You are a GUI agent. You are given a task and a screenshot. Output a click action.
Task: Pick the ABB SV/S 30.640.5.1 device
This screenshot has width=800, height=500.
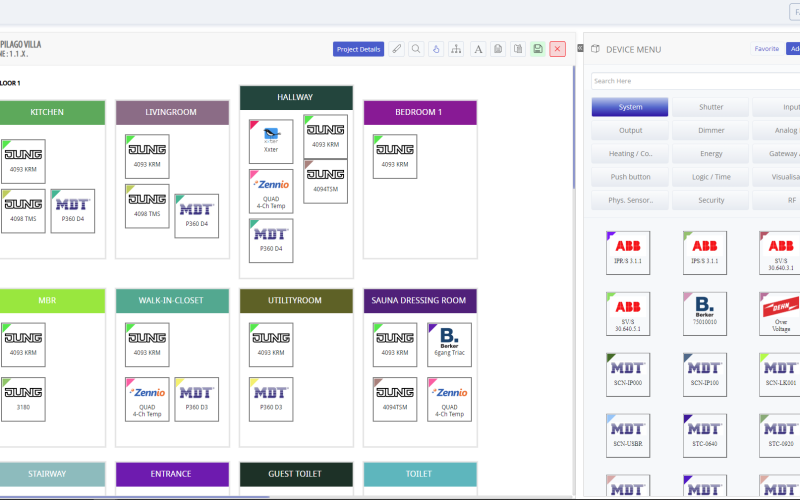[628, 314]
